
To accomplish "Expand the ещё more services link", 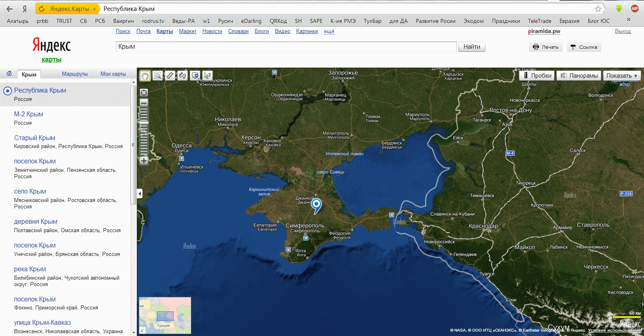I will click(x=329, y=31).
